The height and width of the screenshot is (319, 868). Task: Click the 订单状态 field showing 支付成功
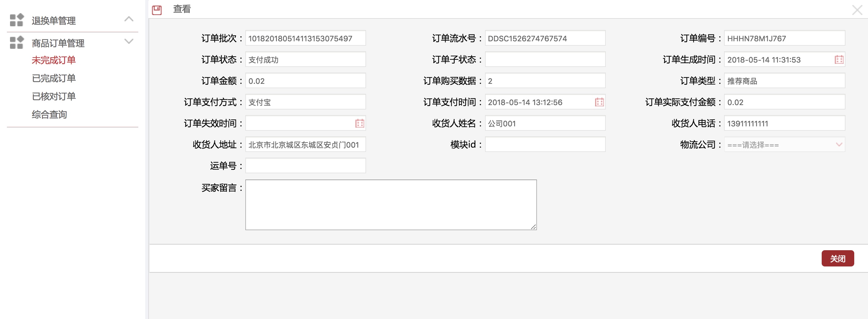(x=305, y=60)
